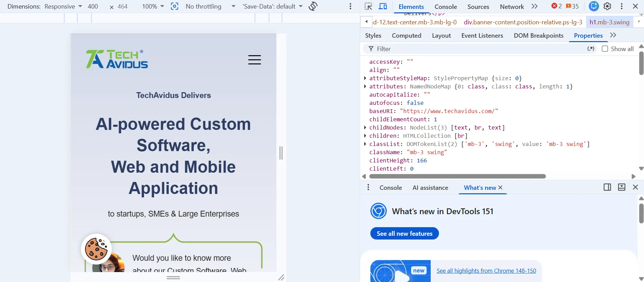Open the 100% zoom dropdown
Screen dimensions: 644x282
tap(153, 7)
